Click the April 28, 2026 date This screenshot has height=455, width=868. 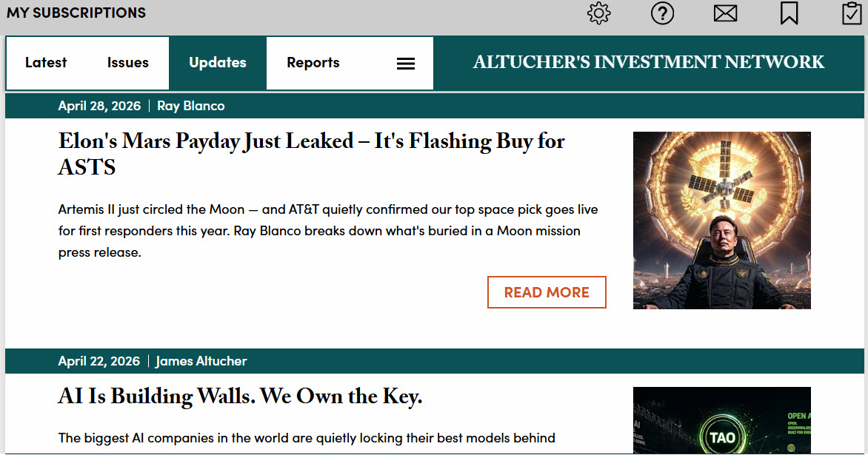(99, 106)
